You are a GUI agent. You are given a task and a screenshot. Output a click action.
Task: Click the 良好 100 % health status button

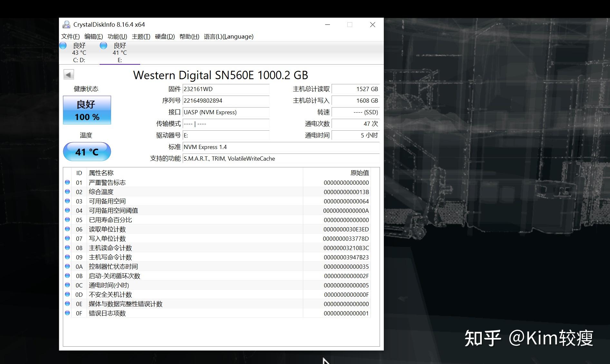[x=87, y=110]
